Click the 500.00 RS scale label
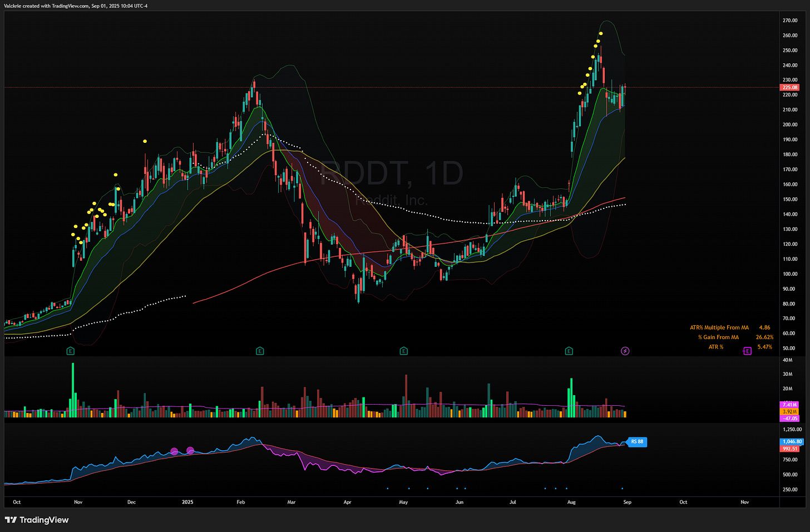The image size is (810, 532). 790,474
